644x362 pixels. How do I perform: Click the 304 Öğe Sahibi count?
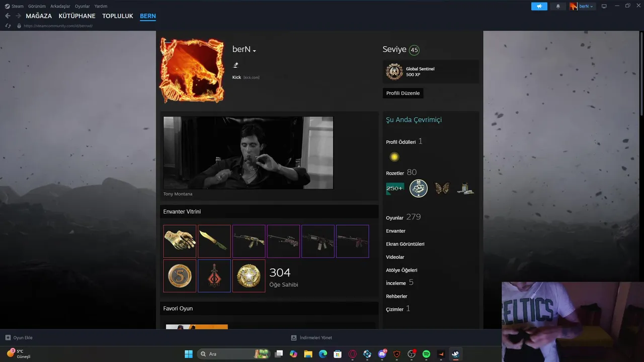284,277
